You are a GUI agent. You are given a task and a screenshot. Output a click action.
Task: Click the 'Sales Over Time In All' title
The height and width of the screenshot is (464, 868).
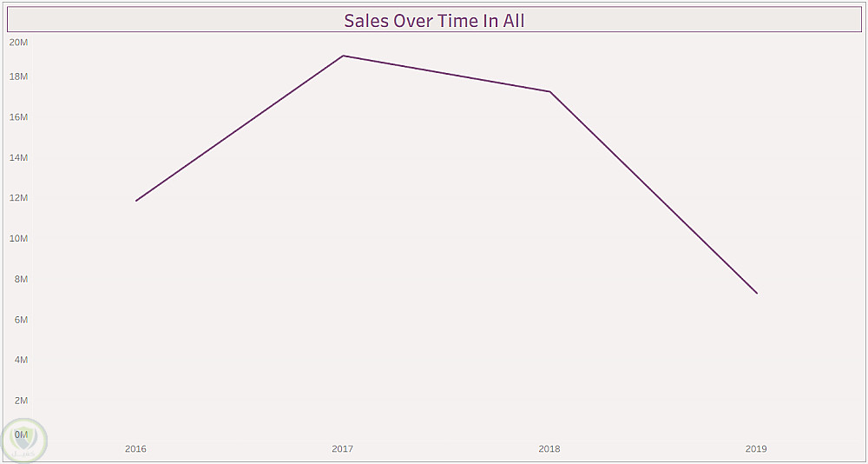click(x=434, y=20)
